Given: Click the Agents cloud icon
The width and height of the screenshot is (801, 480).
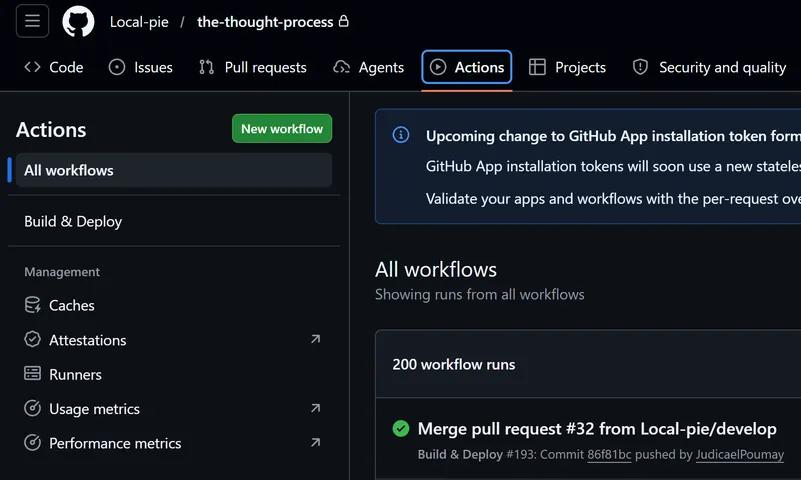Looking at the screenshot, I should pyautogui.click(x=342, y=67).
